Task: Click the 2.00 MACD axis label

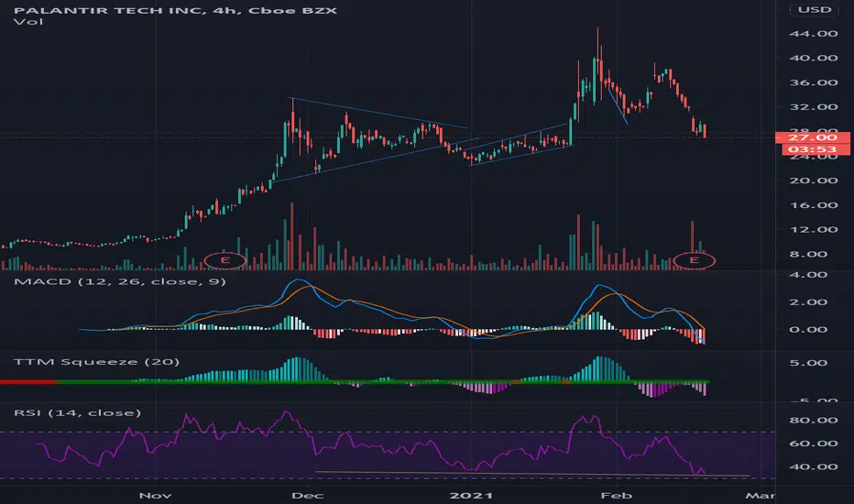Action: tap(808, 302)
